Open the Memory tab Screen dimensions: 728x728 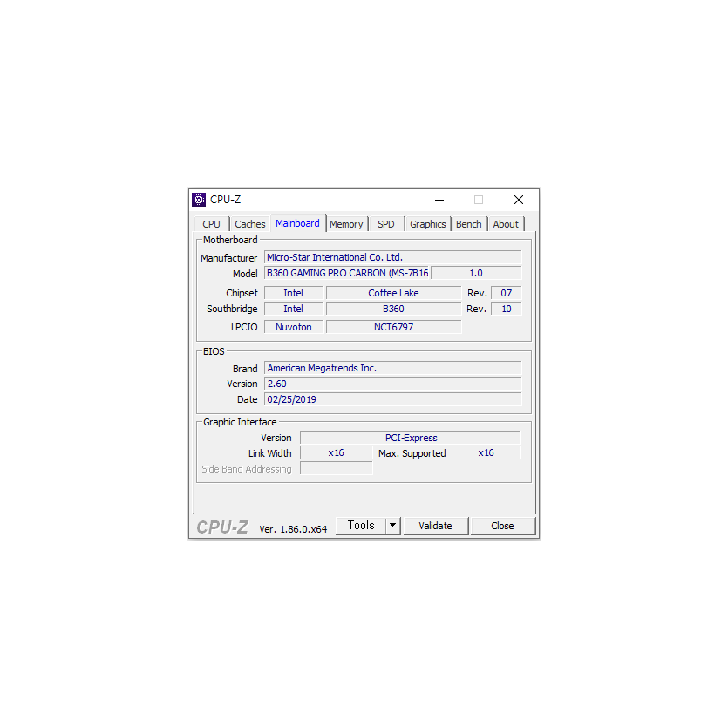346,224
